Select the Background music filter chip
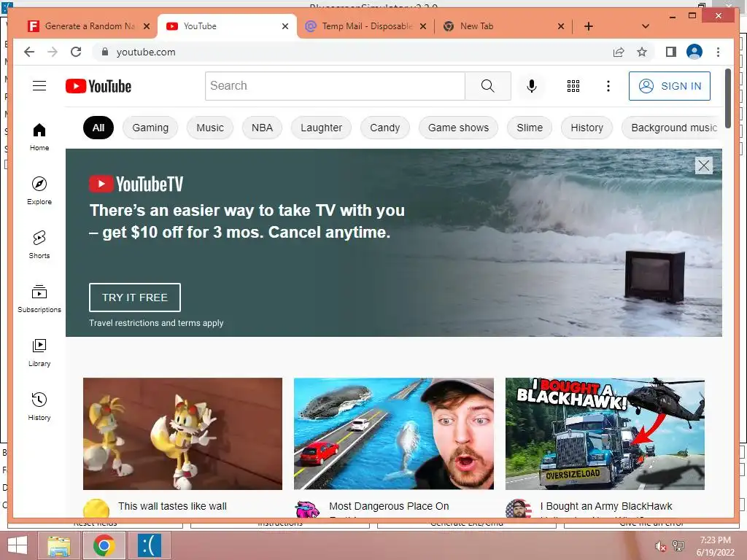 (672, 128)
